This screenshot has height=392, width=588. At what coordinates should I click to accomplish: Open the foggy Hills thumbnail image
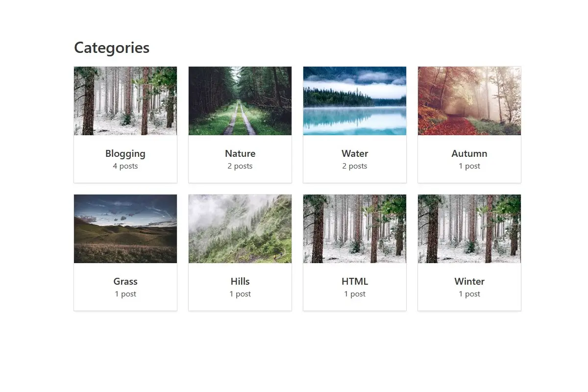point(240,229)
